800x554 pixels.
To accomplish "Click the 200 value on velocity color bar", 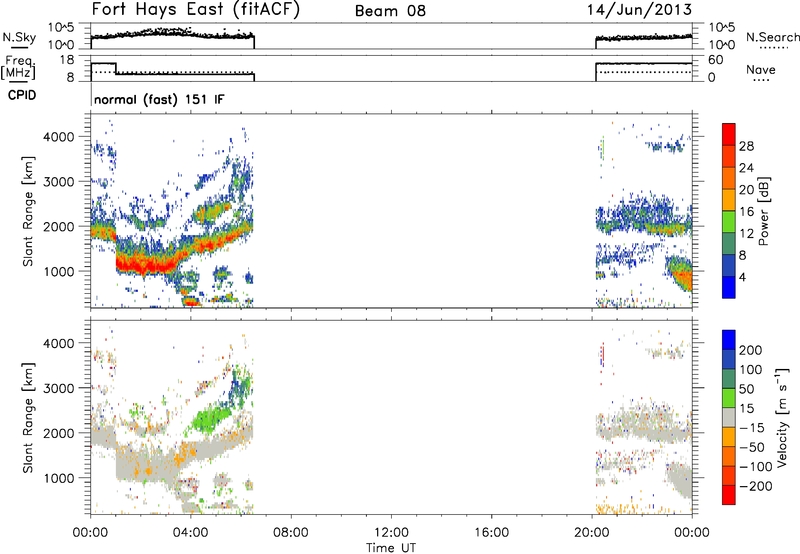I will pyautogui.click(x=751, y=350).
